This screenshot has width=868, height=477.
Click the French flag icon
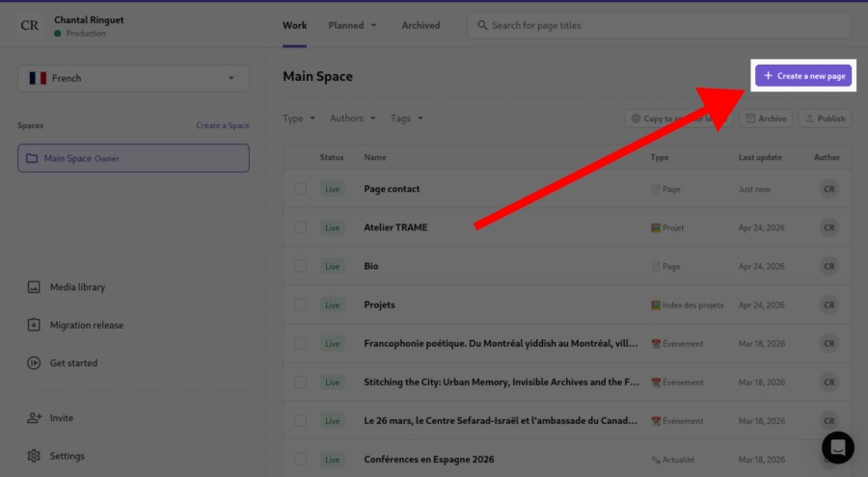(x=38, y=78)
